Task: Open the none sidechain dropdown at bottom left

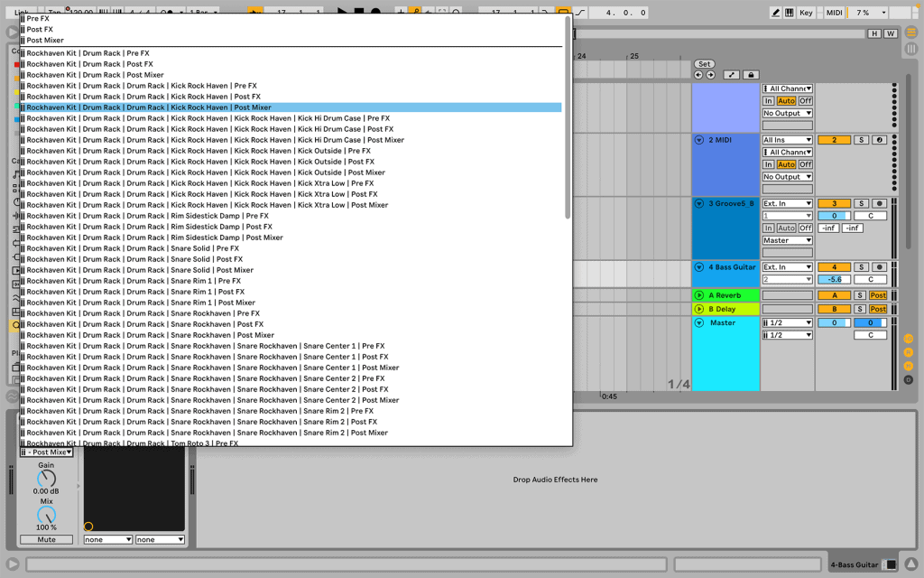Action: click(106, 538)
